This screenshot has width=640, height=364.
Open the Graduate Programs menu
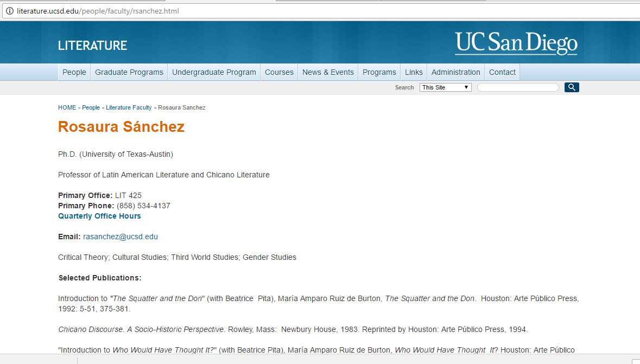[x=129, y=72]
